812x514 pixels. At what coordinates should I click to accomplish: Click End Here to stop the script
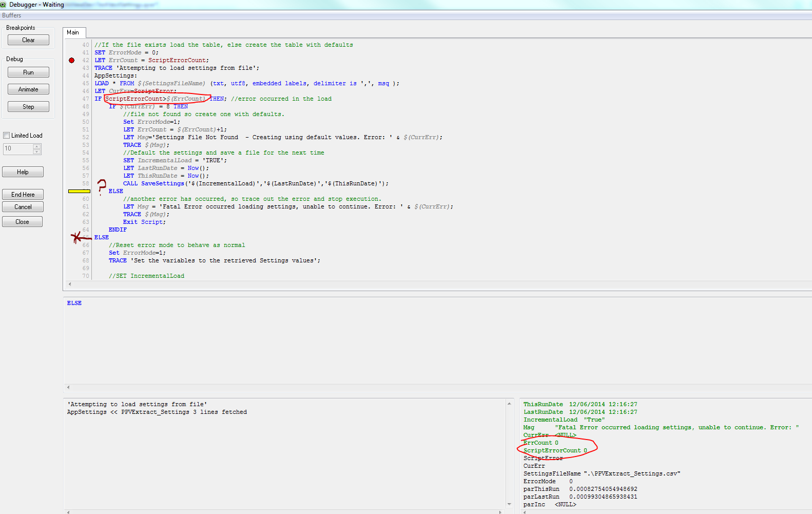(23, 195)
